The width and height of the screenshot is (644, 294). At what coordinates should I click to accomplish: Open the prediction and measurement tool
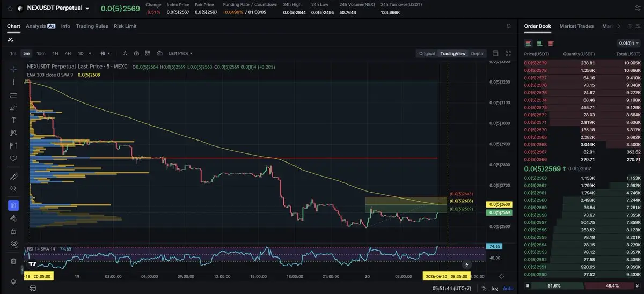click(x=13, y=145)
